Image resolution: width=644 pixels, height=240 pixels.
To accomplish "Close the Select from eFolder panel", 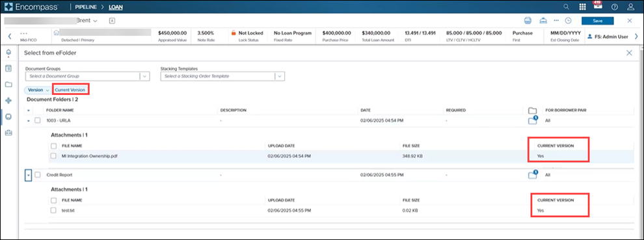I will pos(629,53).
